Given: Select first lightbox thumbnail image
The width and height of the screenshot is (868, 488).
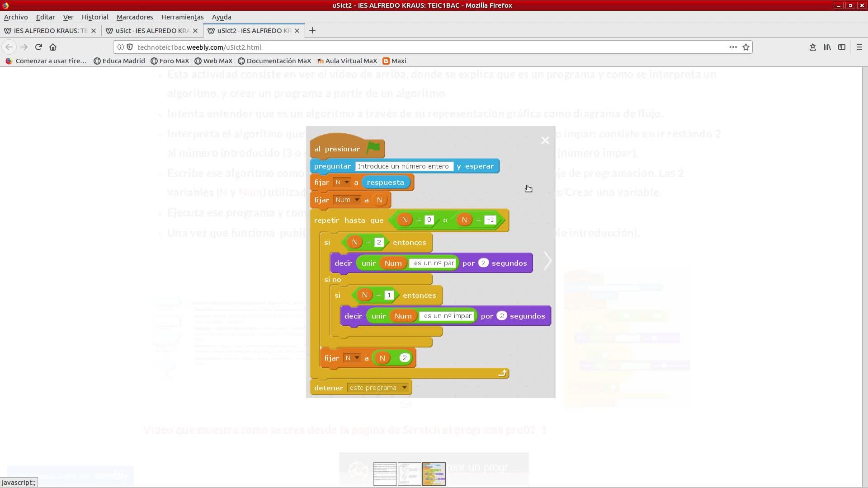Looking at the screenshot, I should 385,474.
